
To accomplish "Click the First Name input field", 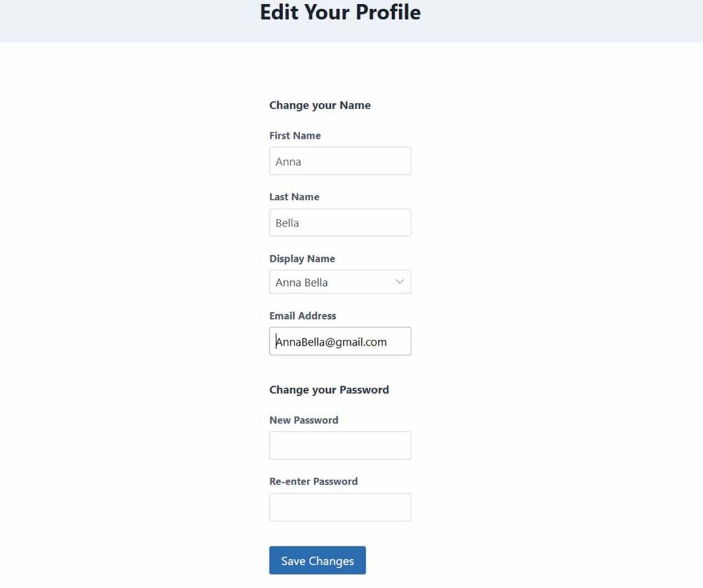I will click(340, 161).
